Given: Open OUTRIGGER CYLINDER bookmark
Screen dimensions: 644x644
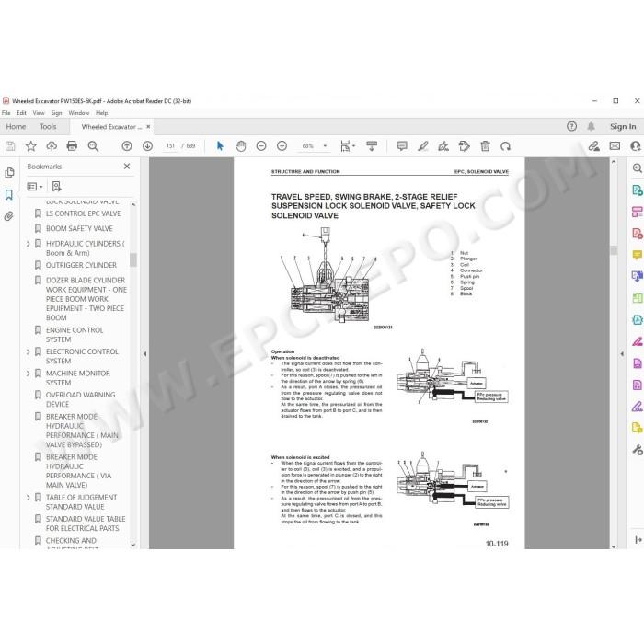Looking at the screenshot, I should tap(81, 265).
